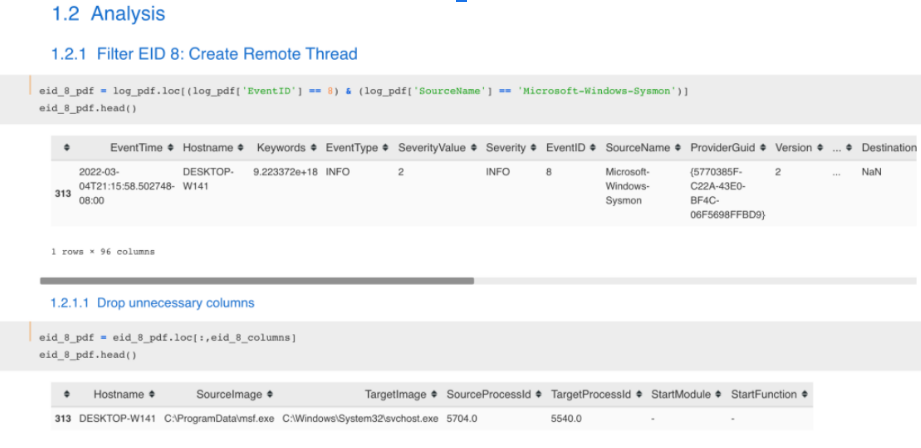Image resolution: width=921 pixels, height=448 pixels.
Task: Sort second table by SourceImage
Action: pyautogui.click(x=270, y=395)
